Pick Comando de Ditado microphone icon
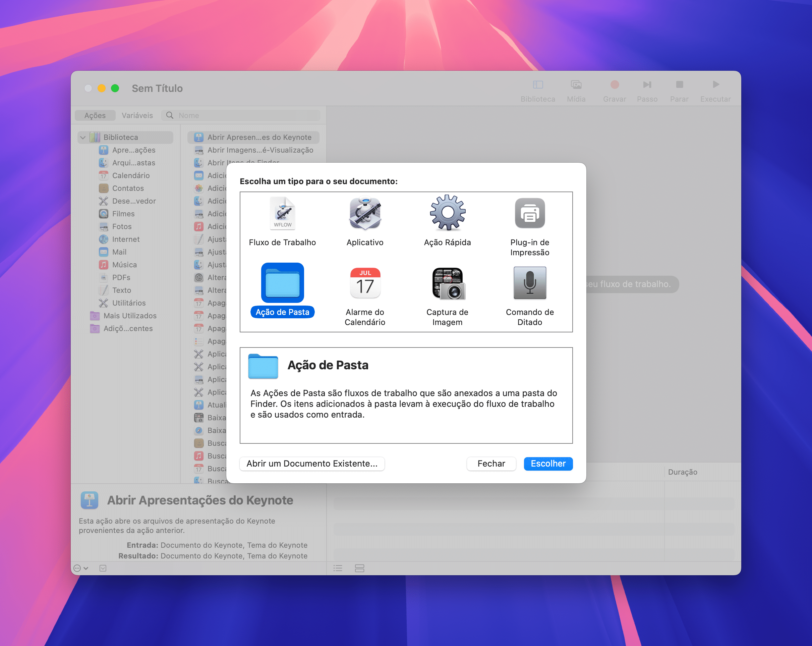The width and height of the screenshot is (812, 646). pos(529,283)
